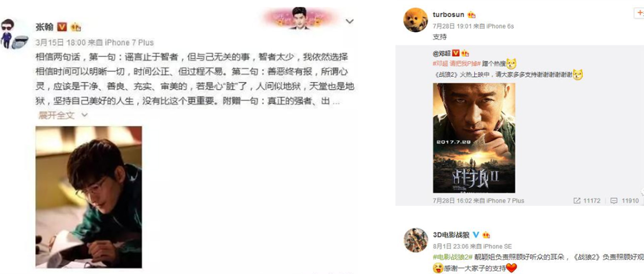Click 张翰's cartoon profile avatar
This screenshot has width=644, height=274.
13,34
